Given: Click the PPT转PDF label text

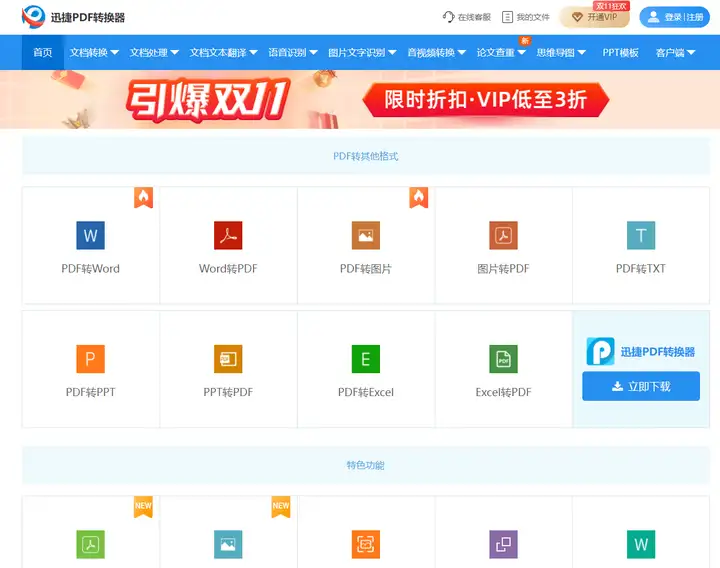Looking at the screenshot, I should pos(228,392).
